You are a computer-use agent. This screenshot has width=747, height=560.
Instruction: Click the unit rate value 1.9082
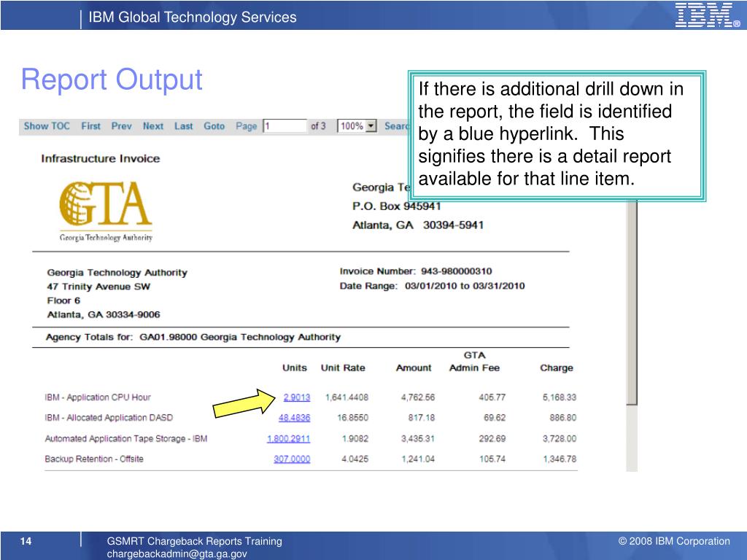tap(355, 438)
